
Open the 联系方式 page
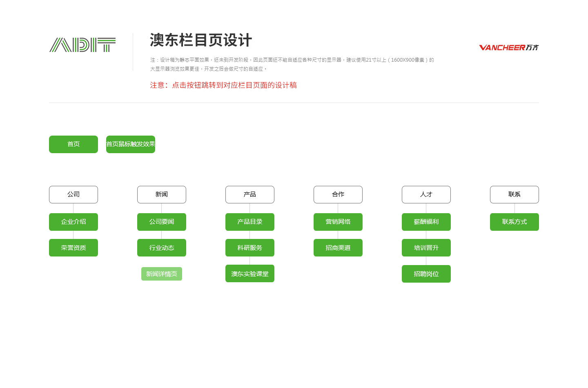(x=514, y=222)
